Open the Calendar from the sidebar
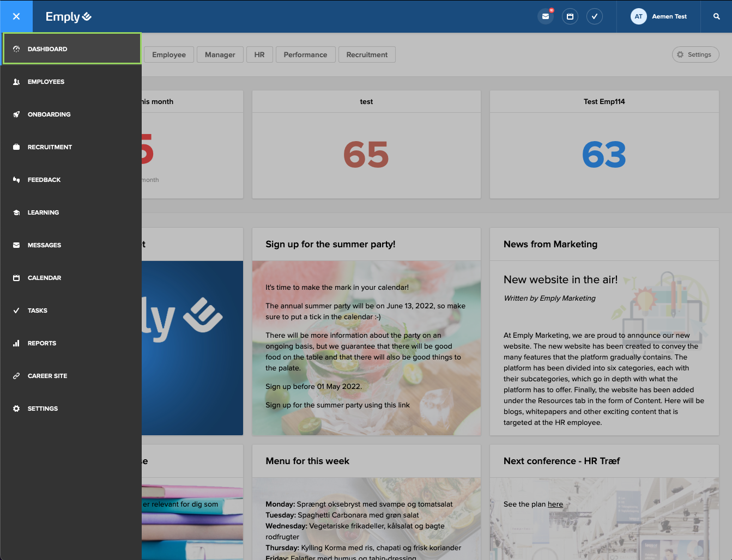 click(x=44, y=278)
